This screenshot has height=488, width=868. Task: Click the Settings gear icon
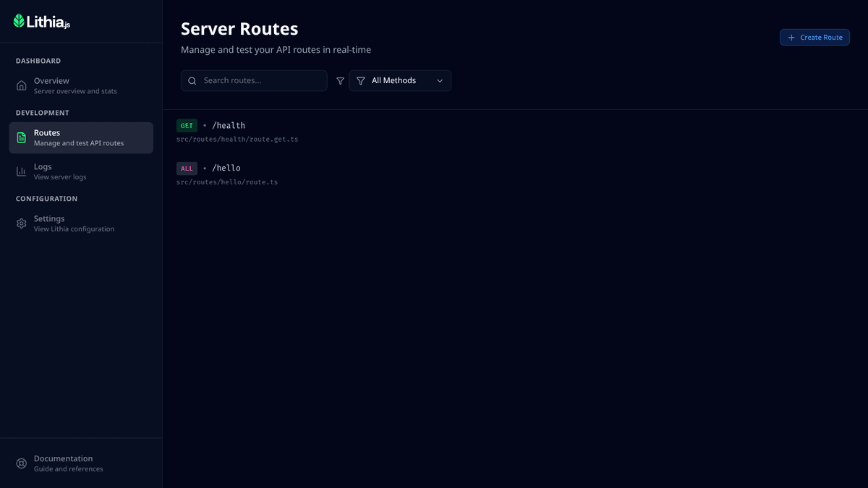click(x=22, y=223)
